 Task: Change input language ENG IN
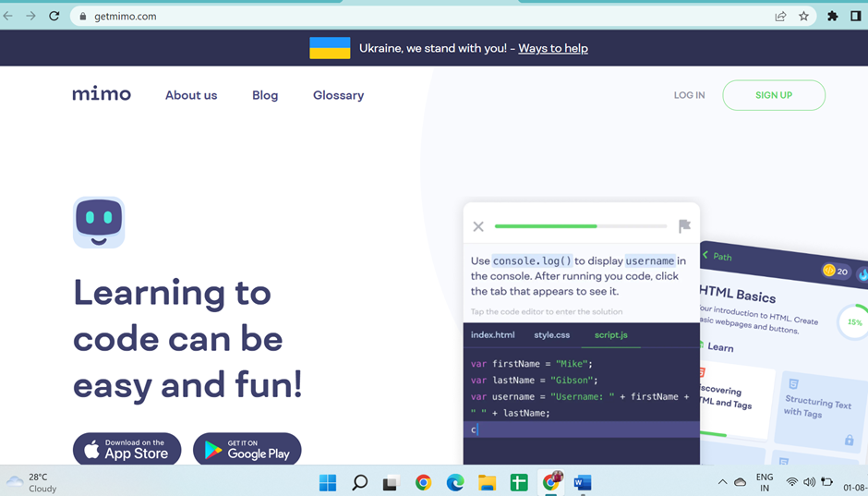coord(765,482)
